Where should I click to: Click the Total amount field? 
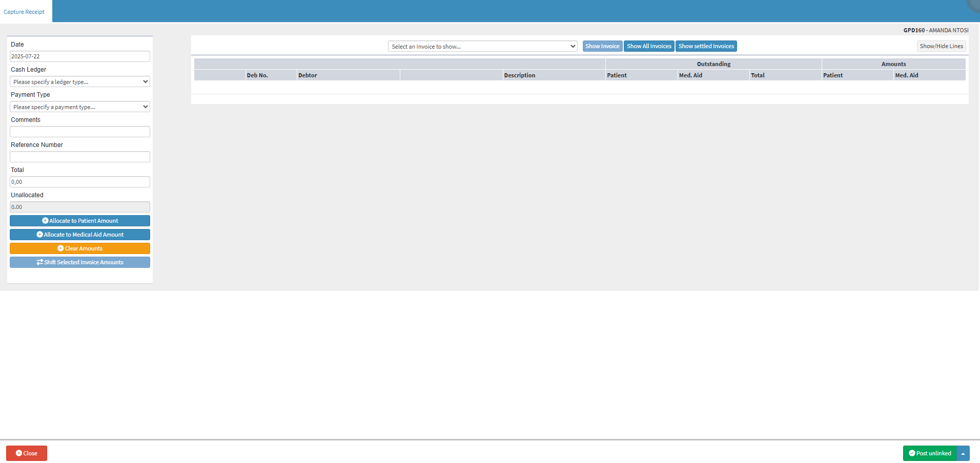coord(80,182)
